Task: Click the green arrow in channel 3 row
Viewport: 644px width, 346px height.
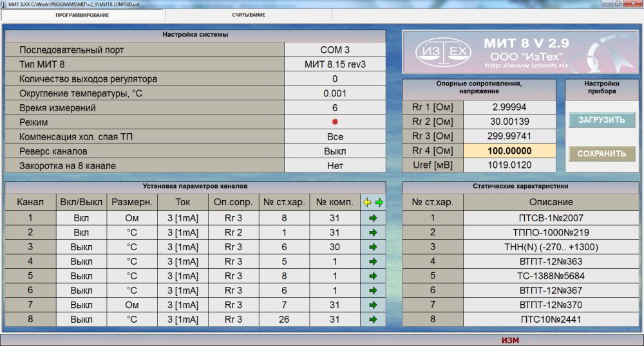Action: [373, 247]
